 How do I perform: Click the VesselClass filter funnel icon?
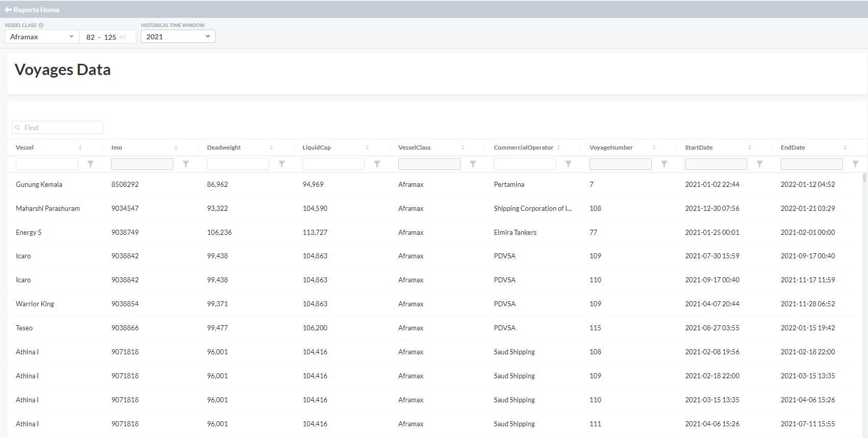(473, 164)
